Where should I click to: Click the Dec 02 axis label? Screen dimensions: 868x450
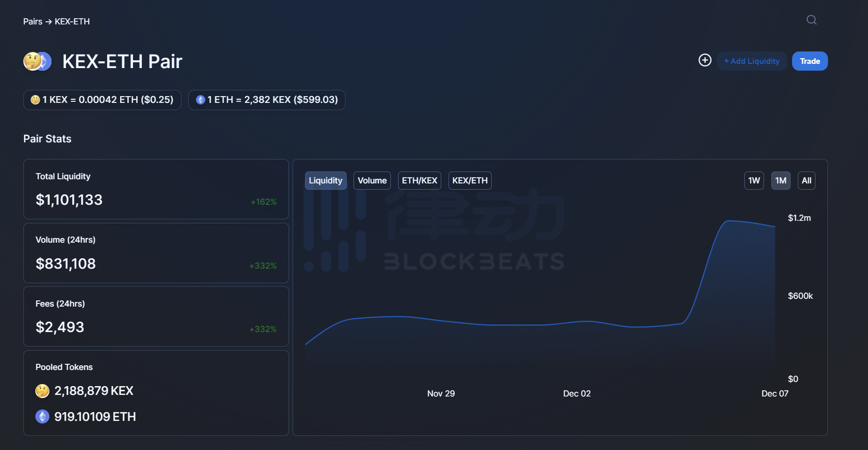(577, 394)
